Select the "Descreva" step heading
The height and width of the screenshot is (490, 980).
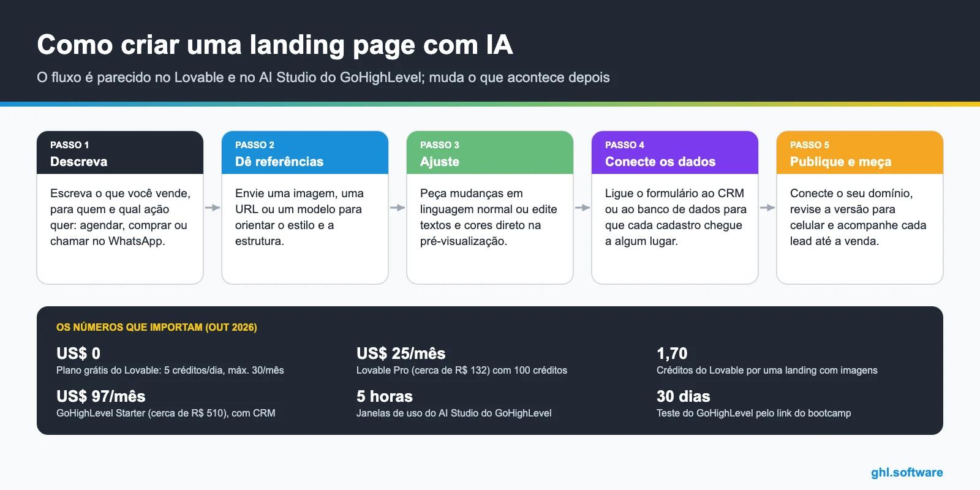pos(79,162)
